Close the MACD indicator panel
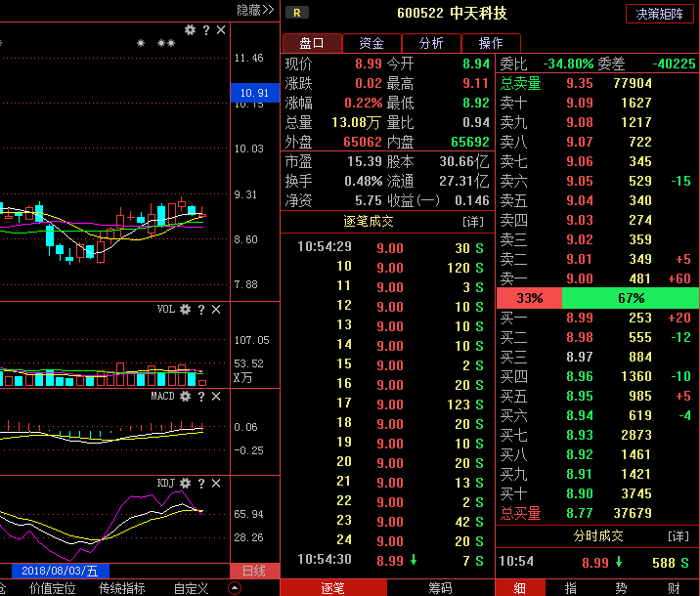This screenshot has height=596, width=700. pyautogui.click(x=216, y=396)
